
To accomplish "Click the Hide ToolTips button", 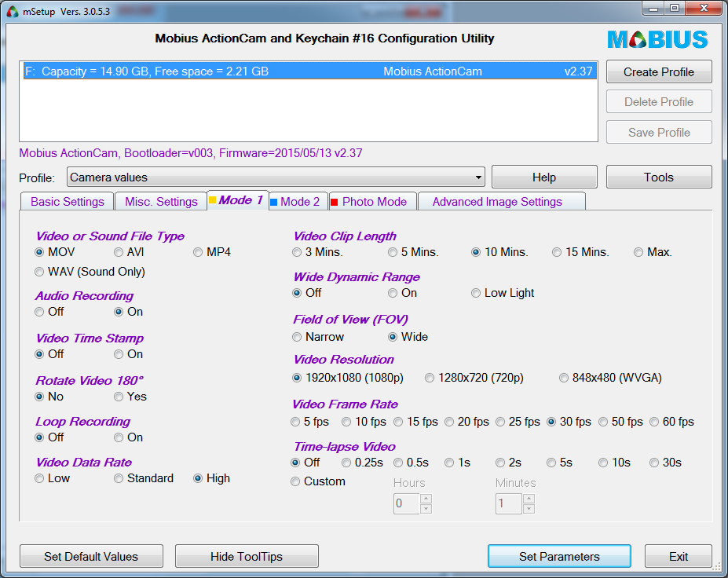I will tap(247, 557).
